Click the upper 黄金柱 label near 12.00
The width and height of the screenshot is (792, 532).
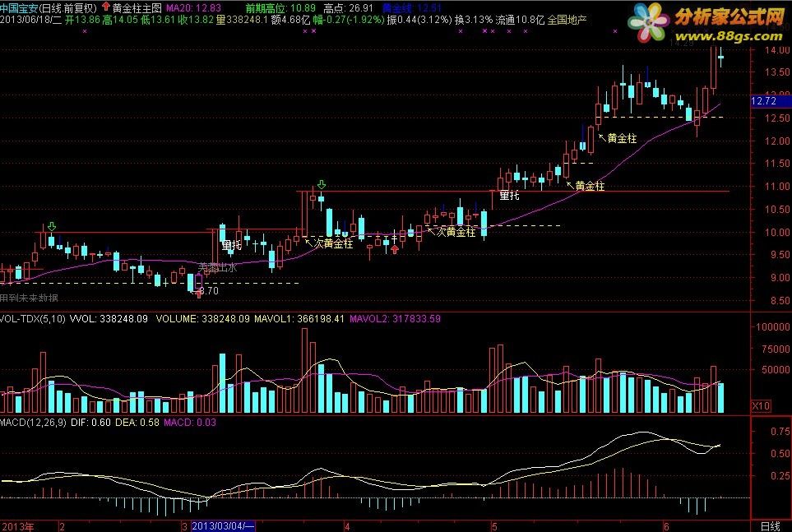click(622, 138)
